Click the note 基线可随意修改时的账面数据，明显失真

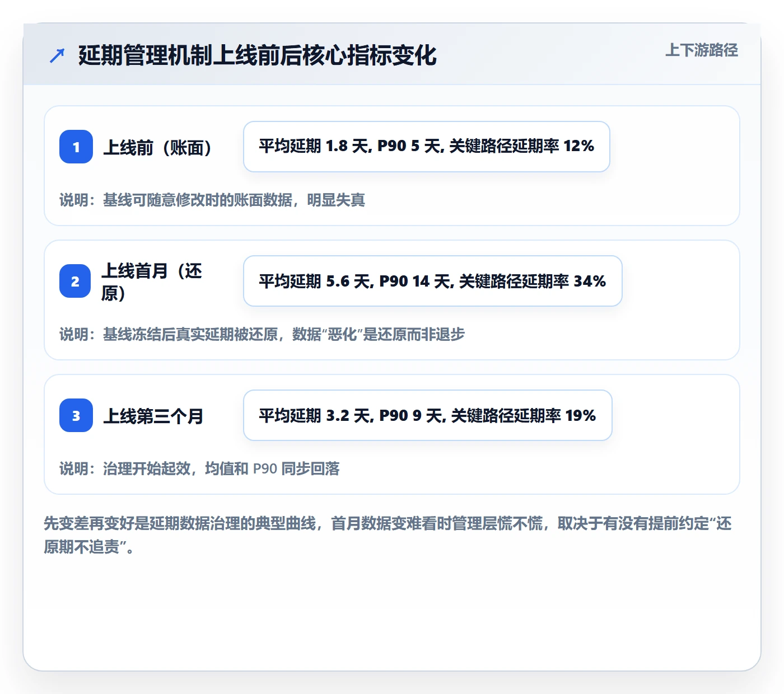coord(212,200)
